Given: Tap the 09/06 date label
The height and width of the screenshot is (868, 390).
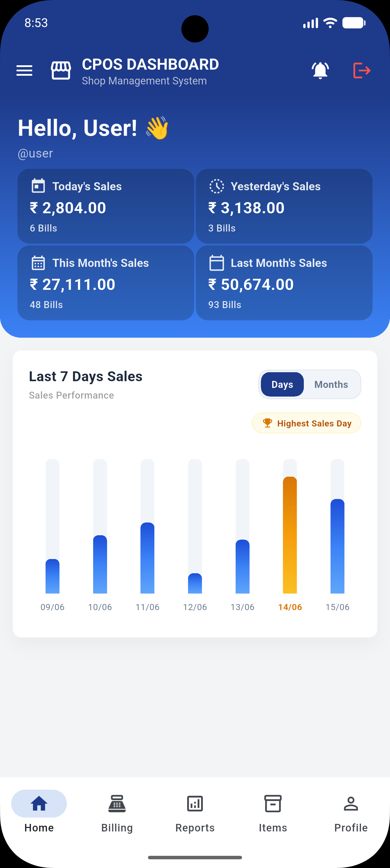Looking at the screenshot, I should [53, 607].
